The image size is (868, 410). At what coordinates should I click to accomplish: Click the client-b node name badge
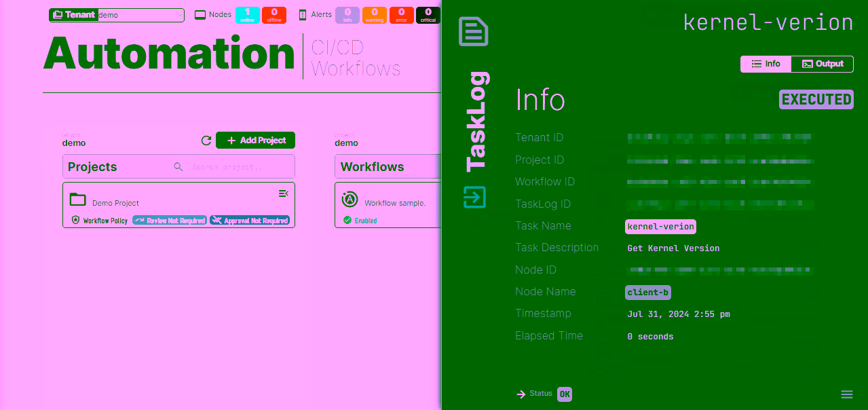[648, 293]
